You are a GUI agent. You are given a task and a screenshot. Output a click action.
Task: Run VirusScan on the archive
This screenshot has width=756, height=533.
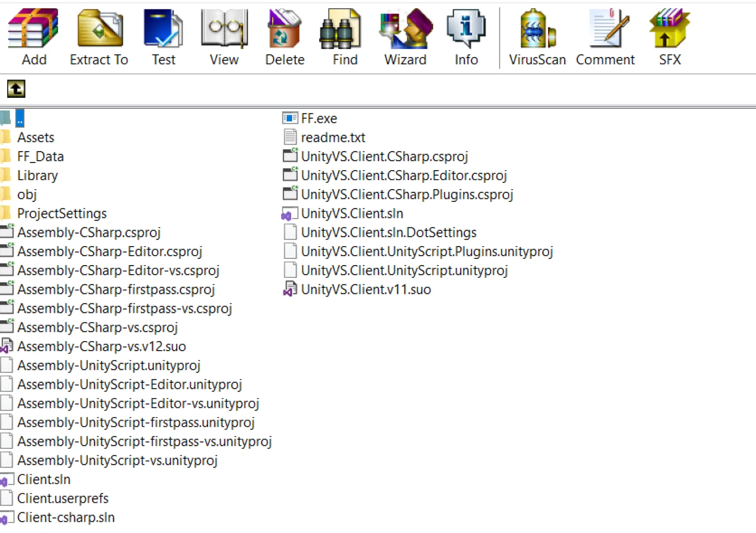point(537,37)
